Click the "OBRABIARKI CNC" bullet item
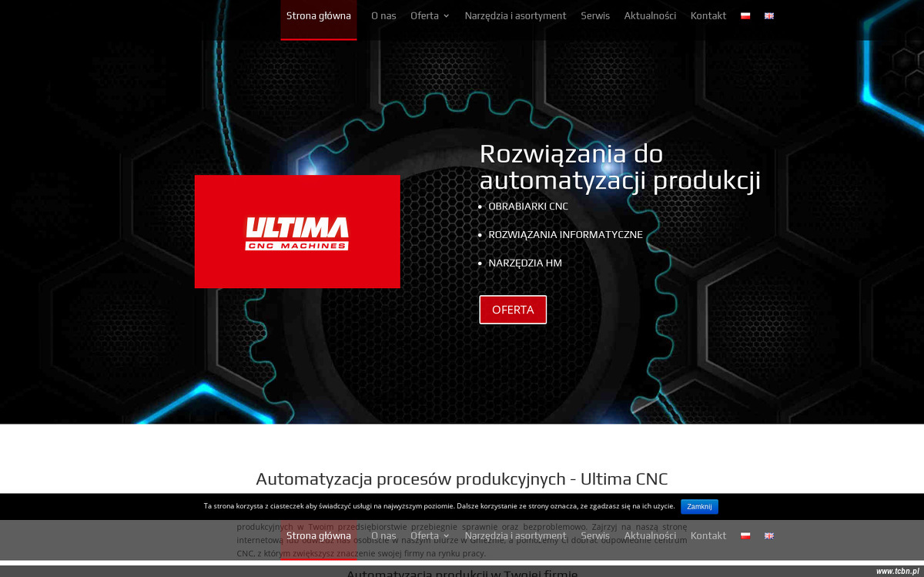Screen dimensions: 924x577 528,206
